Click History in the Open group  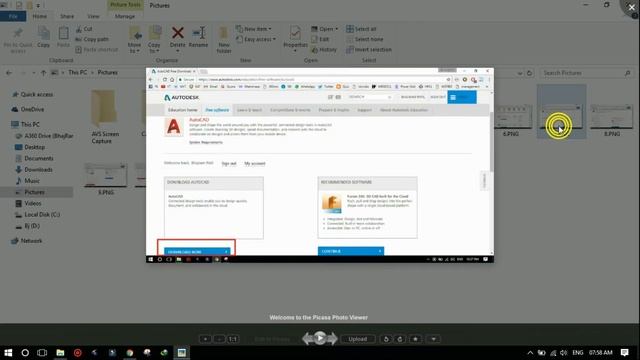[x=324, y=49]
